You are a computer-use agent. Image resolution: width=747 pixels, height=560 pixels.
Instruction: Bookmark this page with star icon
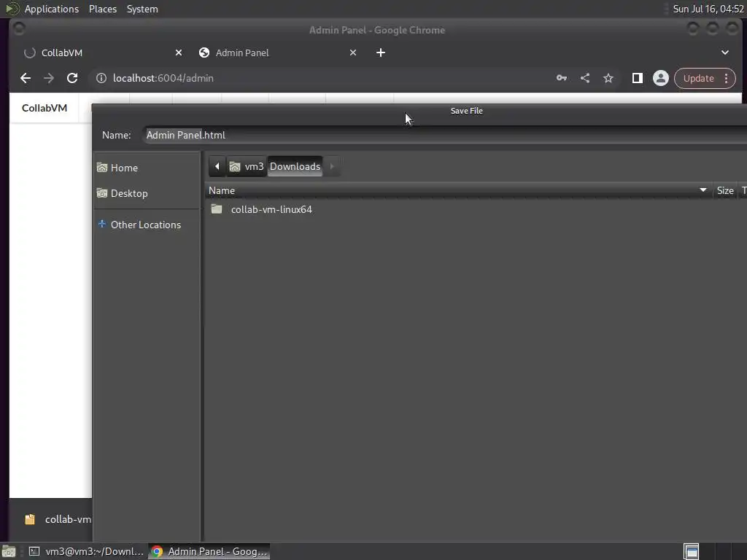tap(608, 78)
